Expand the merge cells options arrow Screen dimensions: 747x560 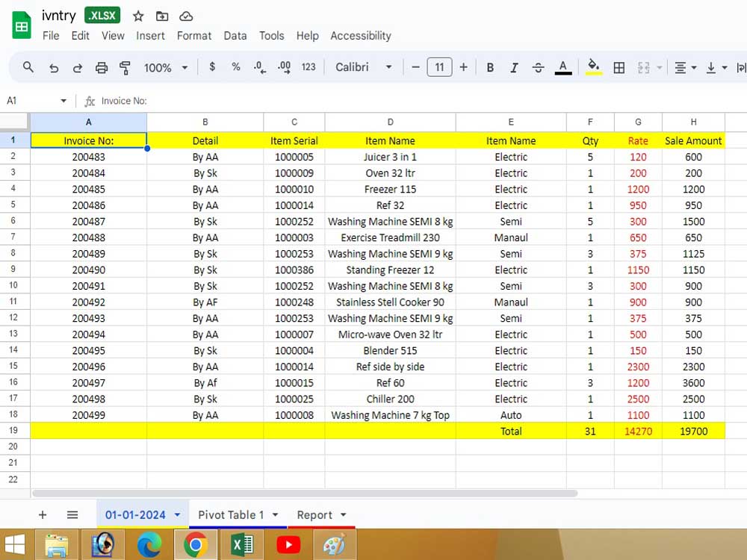(x=660, y=68)
